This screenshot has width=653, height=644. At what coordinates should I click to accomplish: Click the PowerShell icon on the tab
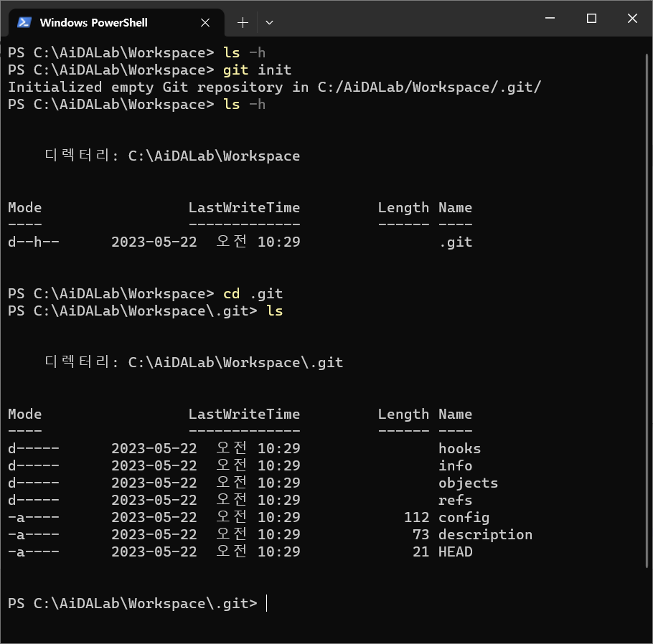24,22
